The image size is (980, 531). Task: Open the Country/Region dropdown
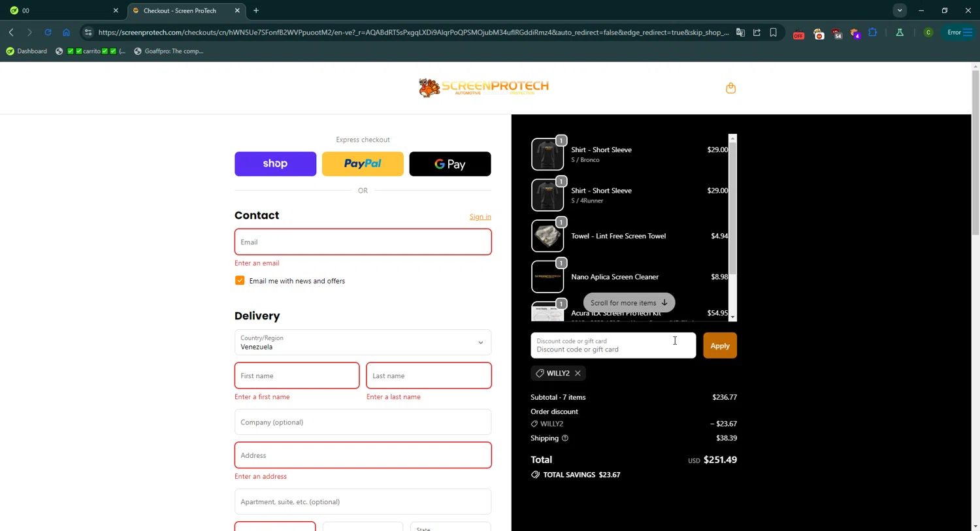(363, 342)
